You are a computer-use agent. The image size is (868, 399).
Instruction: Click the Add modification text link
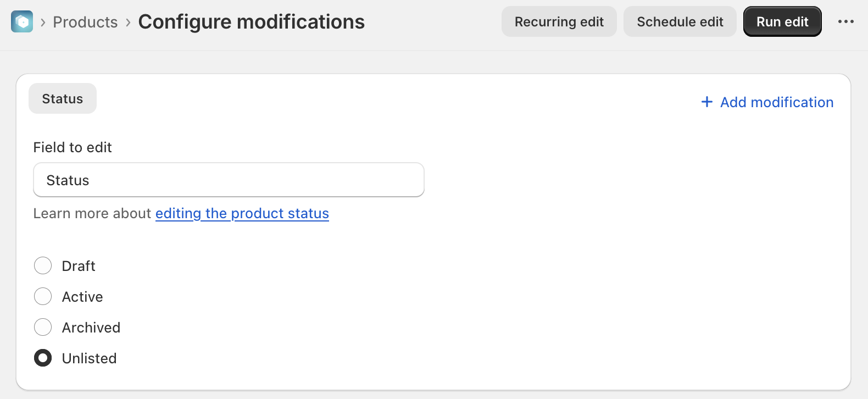(777, 102)
